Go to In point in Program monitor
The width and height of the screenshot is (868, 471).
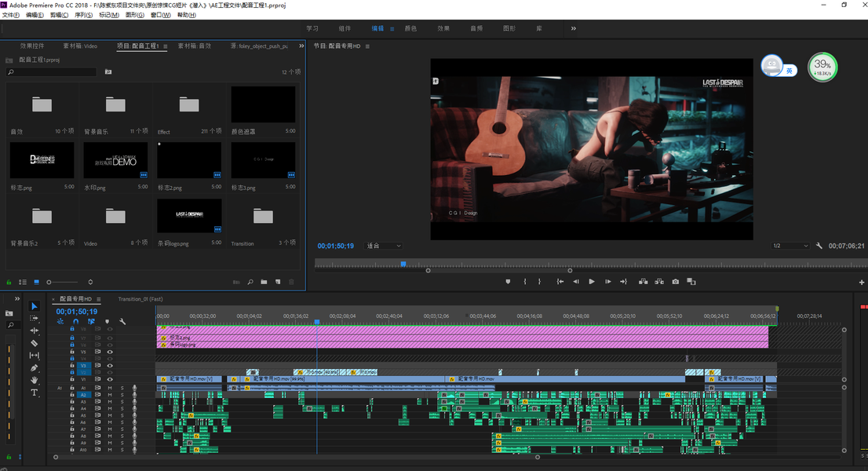[x=560, y=282]
